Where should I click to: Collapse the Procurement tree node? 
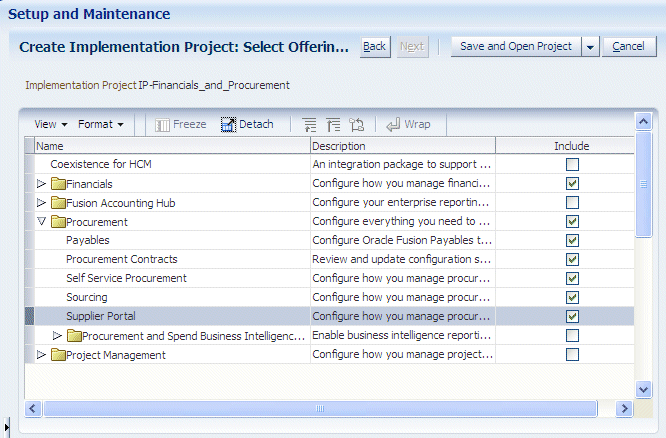coord(41,221)
